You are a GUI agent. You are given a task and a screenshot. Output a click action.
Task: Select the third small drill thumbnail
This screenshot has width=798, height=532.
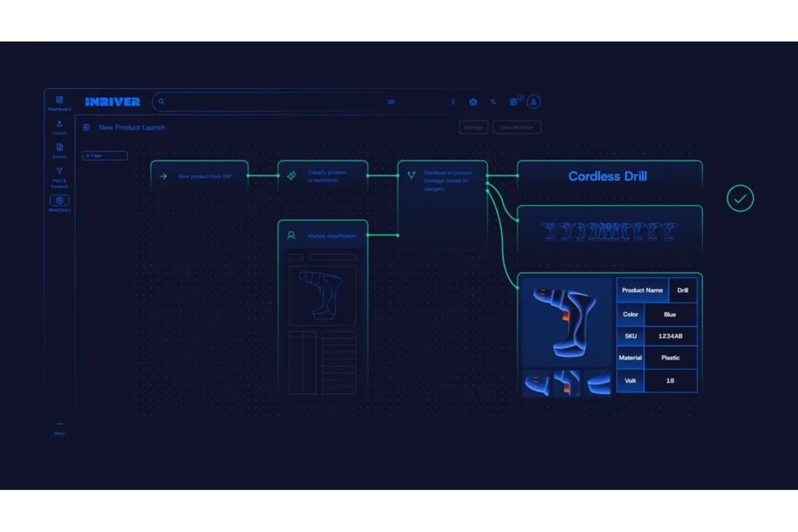coord(597,383)
